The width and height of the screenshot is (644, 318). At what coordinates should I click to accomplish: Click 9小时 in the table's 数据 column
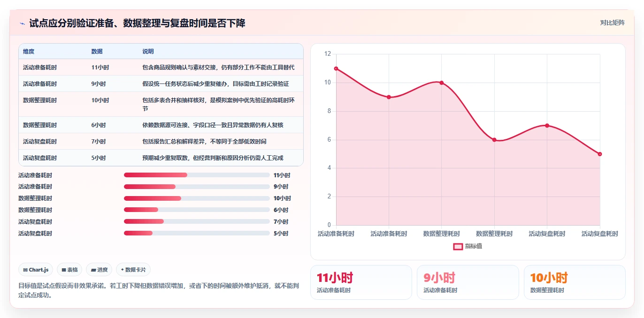pyautogui.click(x=99, y=84)
